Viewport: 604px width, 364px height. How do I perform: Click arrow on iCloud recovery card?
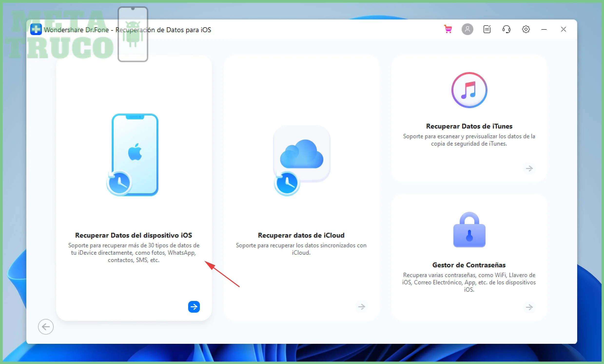tap(361, 307)
